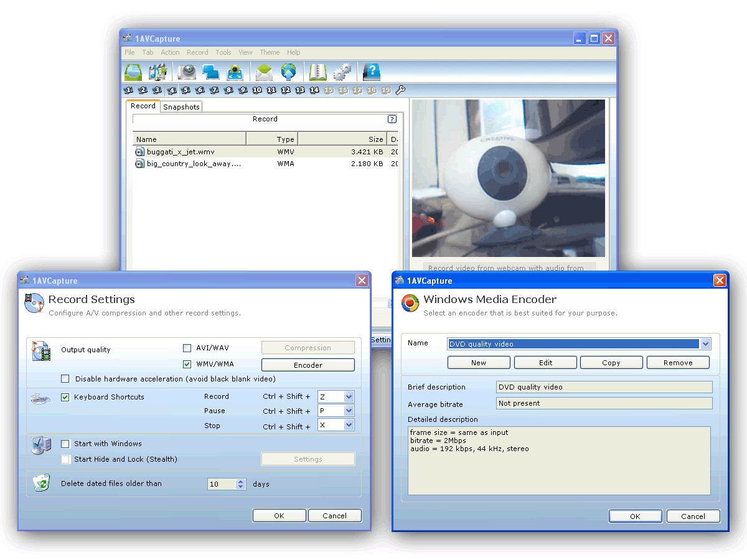
Task: Select file big_country_look_away in list
Action: pyautogui.click(x=266, y=164)
